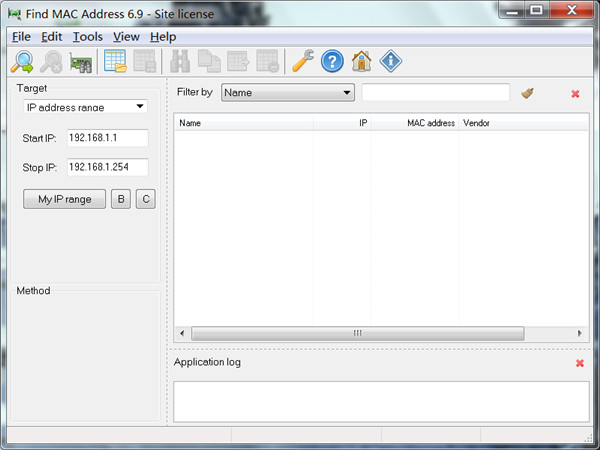This screenshot has width=600, height=450.
Task: Click the filter broom clear icon
Action: coord(528,93)
